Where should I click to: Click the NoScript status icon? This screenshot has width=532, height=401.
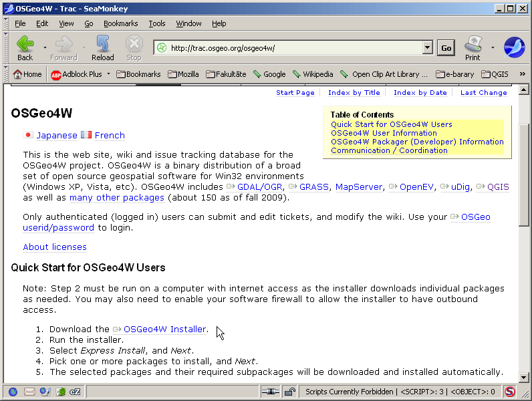pos(509,392)
